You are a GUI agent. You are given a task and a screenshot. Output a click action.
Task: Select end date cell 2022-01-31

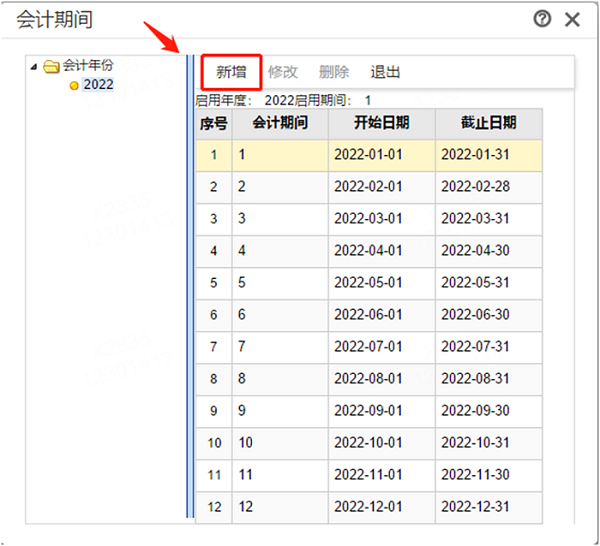489,155
